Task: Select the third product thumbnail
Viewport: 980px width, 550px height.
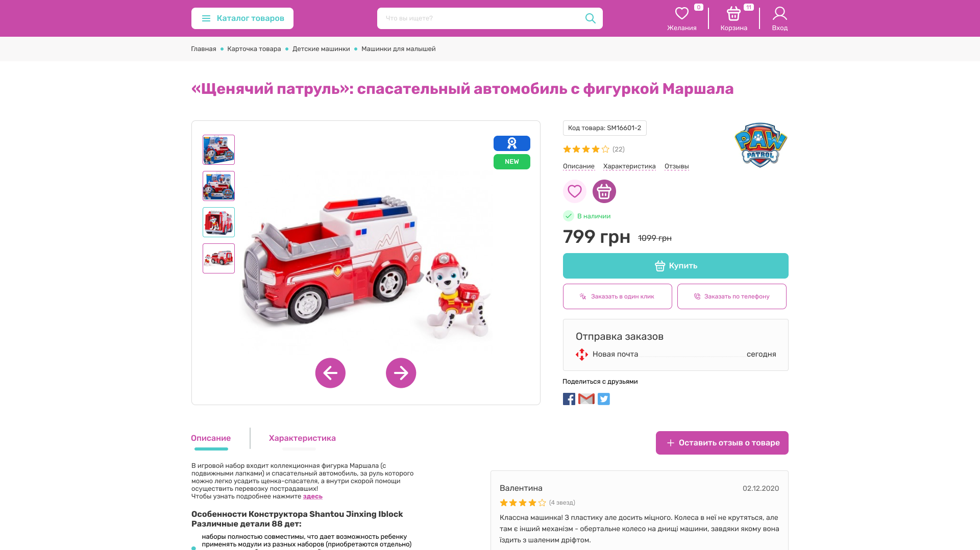Action: [x=218, y=222]
